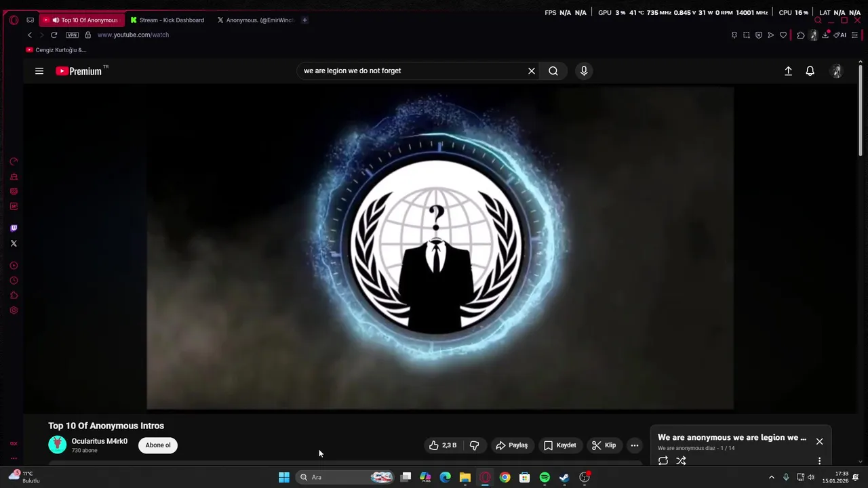
Task: Open the YouTube account avatar menu
Action: click(x=837, y=71)
